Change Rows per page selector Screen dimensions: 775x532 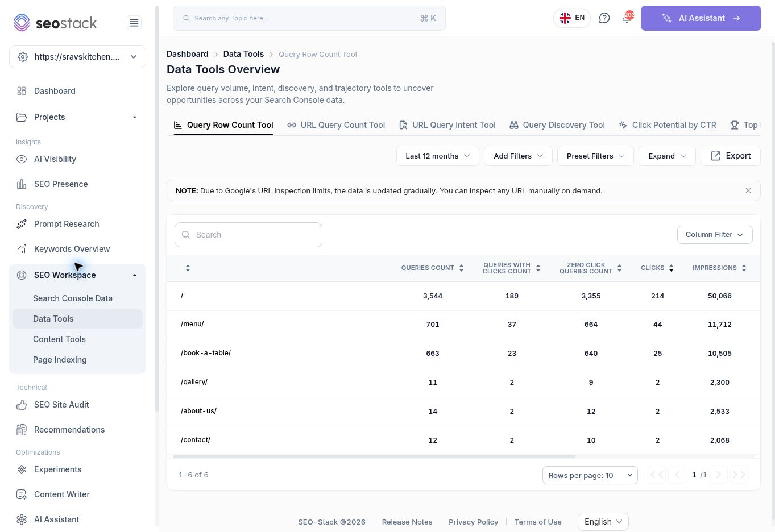[590, 475]
